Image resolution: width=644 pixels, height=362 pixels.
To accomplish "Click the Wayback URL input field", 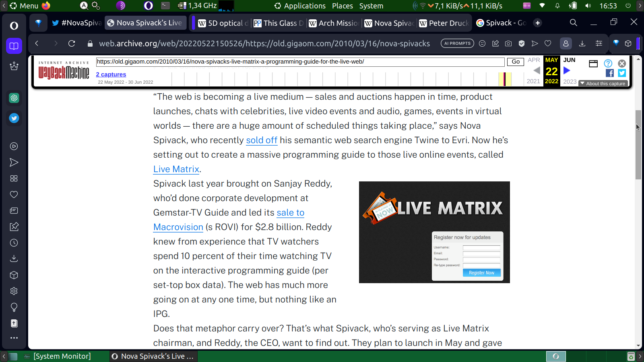I will click(x=300, y=62).
